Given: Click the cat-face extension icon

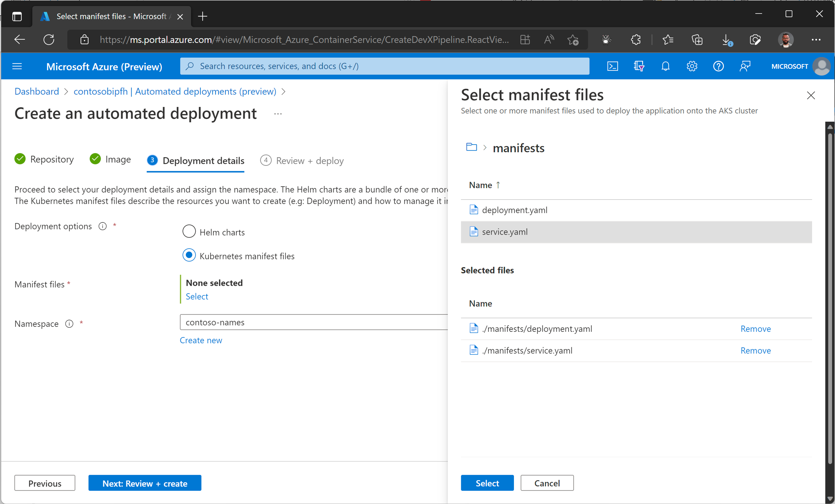Looking at the screenshot, I should (606, 40).
